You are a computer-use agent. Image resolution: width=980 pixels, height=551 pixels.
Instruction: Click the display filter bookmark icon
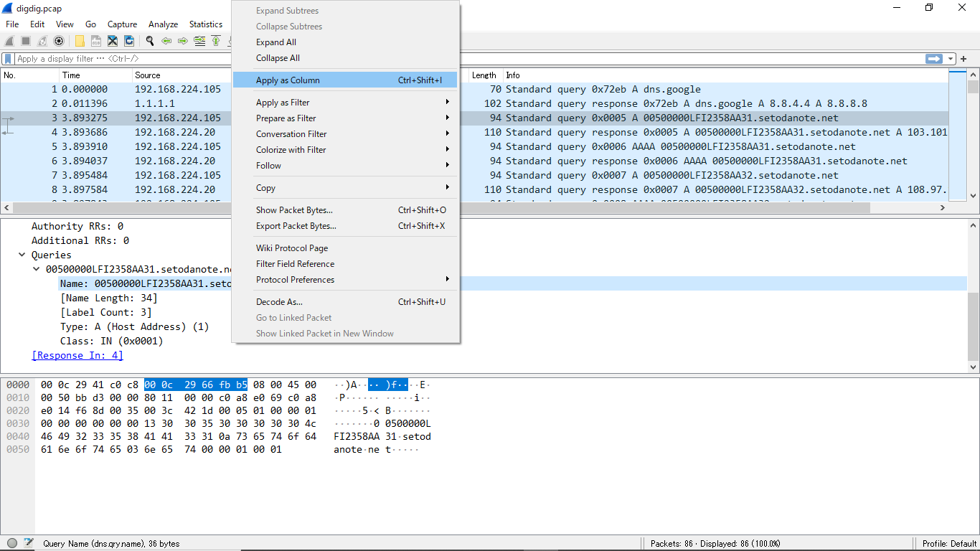pos(8,59)
